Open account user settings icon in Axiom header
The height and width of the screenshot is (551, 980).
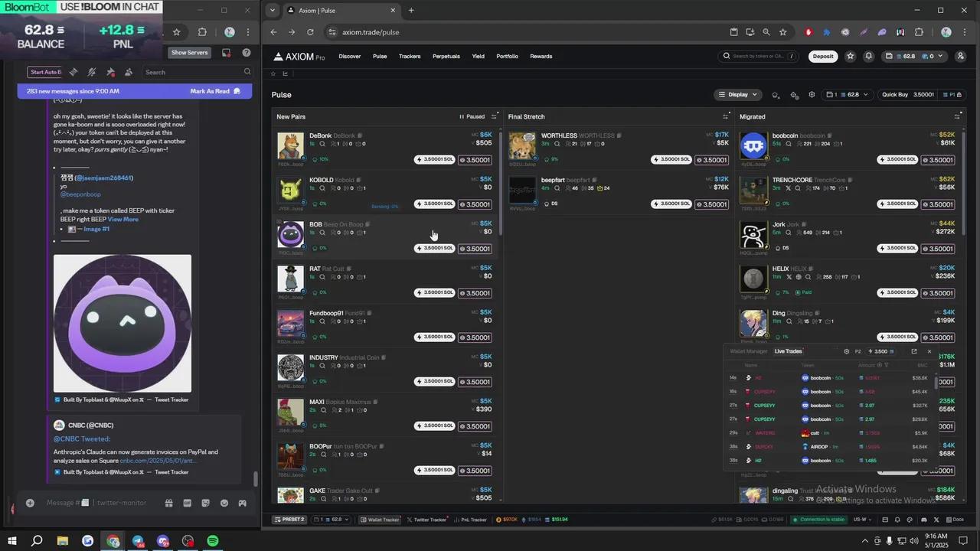coord(961,56)
